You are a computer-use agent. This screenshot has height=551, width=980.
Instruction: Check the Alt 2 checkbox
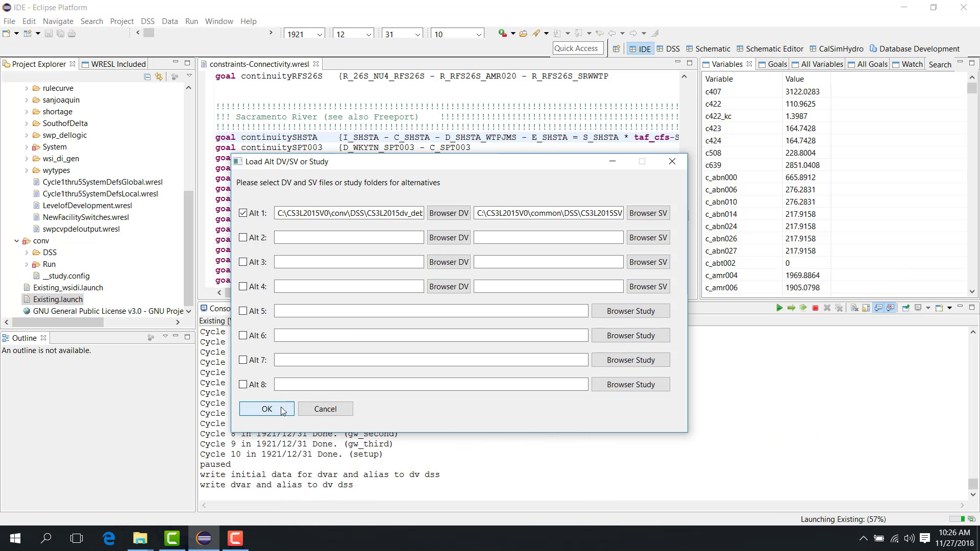[x=243, y=237]
